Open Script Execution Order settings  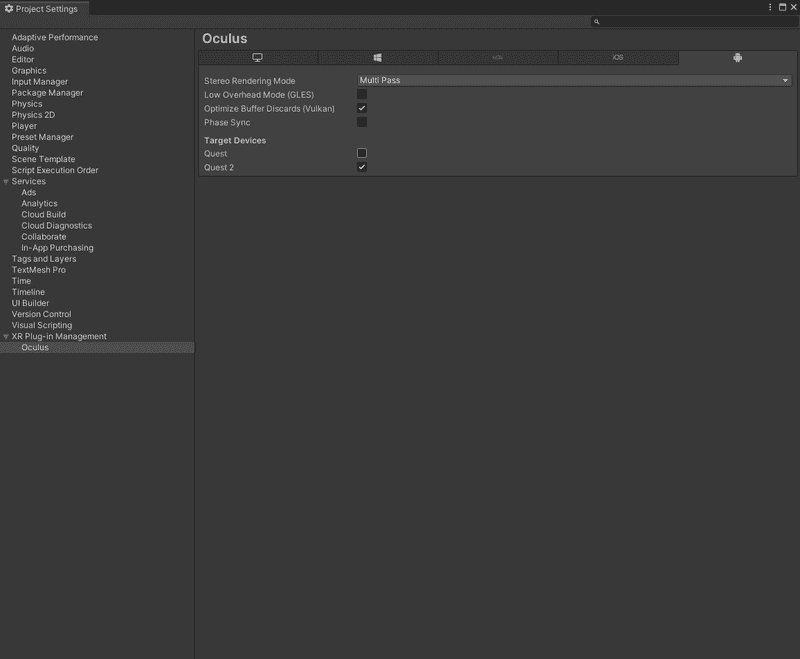55,170
